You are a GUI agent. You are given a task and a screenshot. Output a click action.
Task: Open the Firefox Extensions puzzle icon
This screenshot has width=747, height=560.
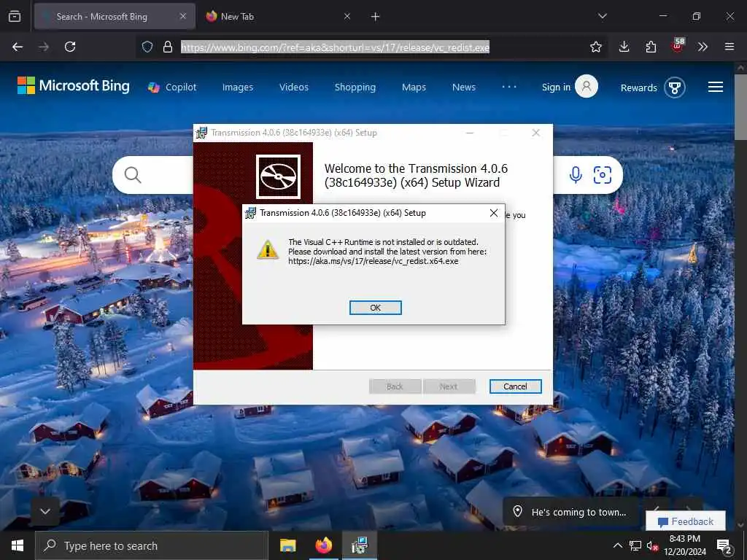(651, 47)
